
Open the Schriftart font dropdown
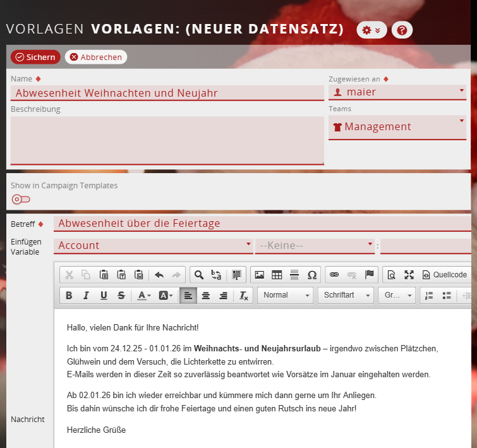tap(346, 295)
